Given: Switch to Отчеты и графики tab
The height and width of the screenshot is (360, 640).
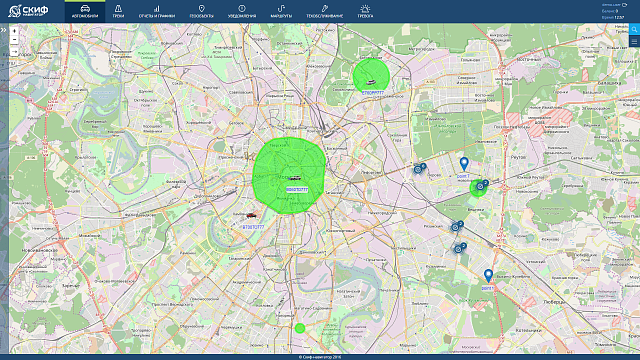Looking at the screenshot, I should tap(157, 11).
